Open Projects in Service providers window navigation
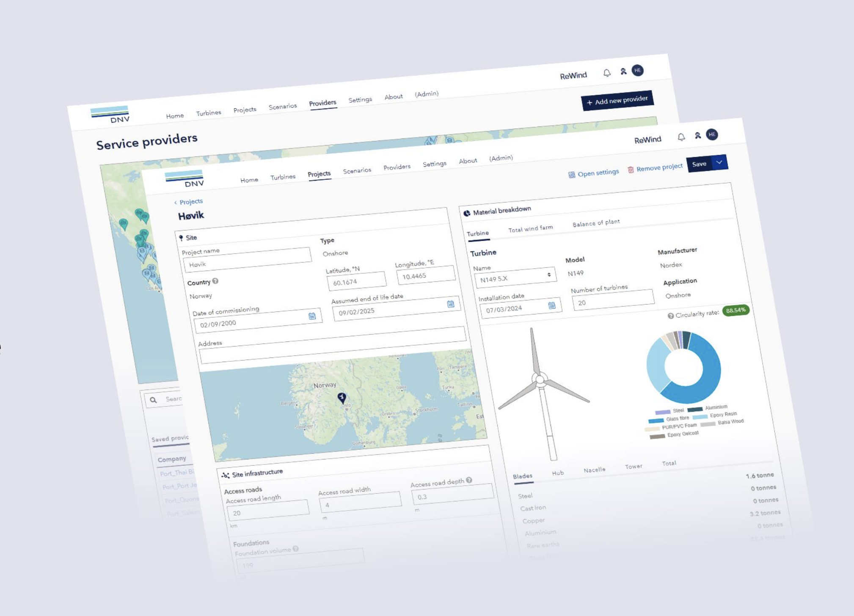 [245, 110]
